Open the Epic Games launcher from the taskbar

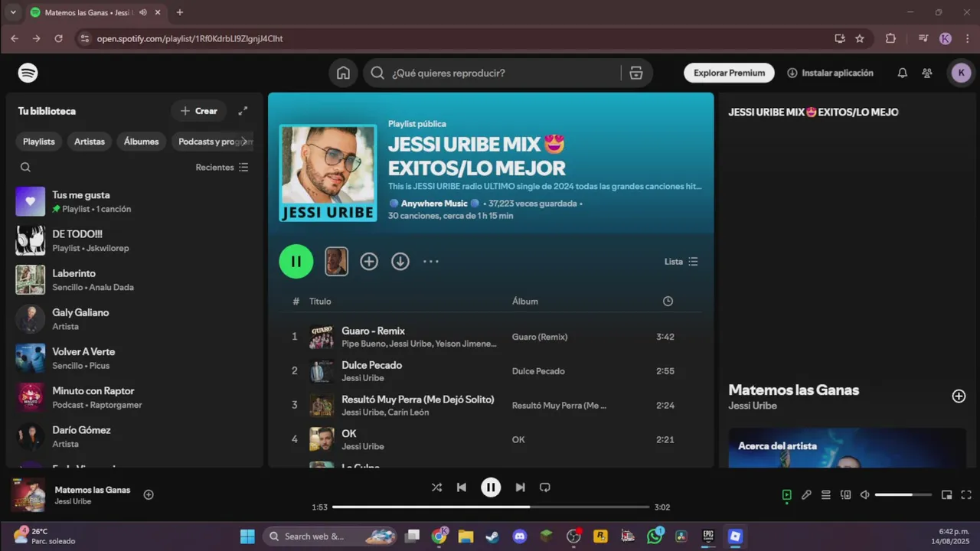[x=708, y=536]
